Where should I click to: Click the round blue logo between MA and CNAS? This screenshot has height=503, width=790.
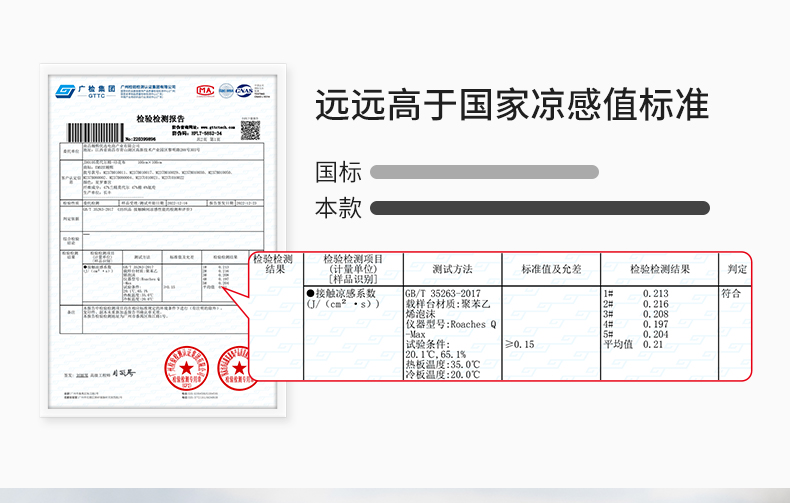[x=226, y=91]
